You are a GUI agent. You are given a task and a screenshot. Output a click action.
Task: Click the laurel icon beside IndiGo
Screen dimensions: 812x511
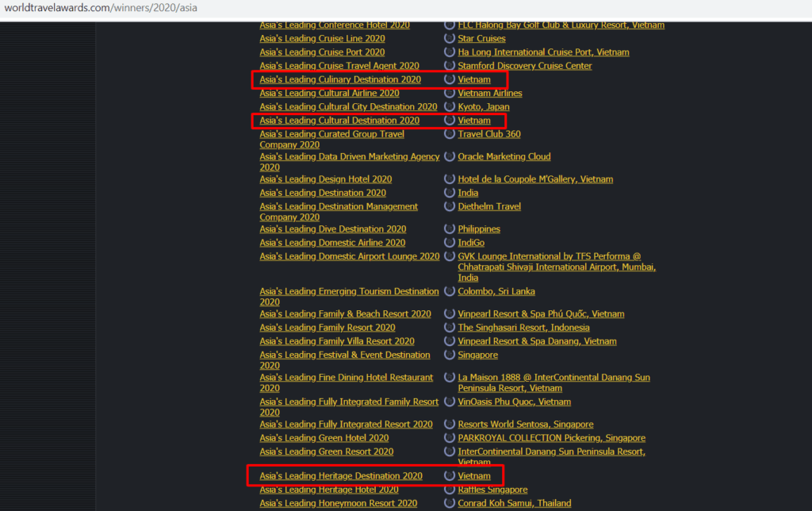(x=450, y=242)
